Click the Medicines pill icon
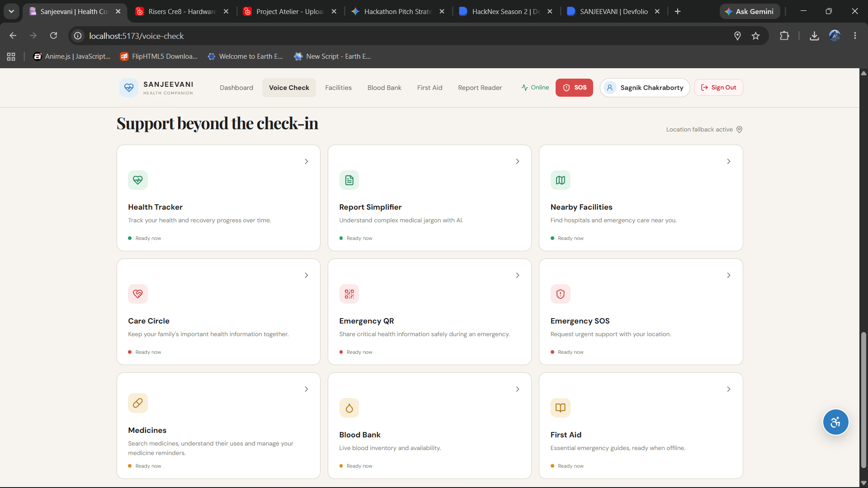 click(x=138, y=403)
